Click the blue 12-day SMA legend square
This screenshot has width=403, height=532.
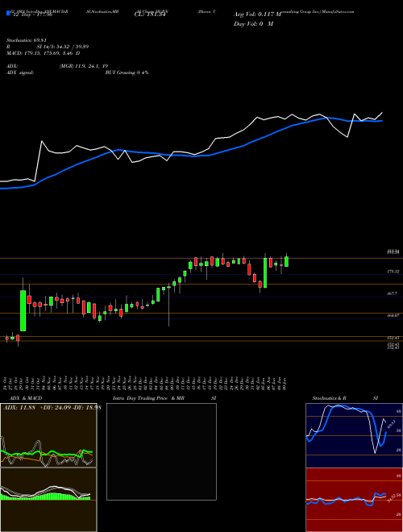pyautogui.click(x=9, y=14)
